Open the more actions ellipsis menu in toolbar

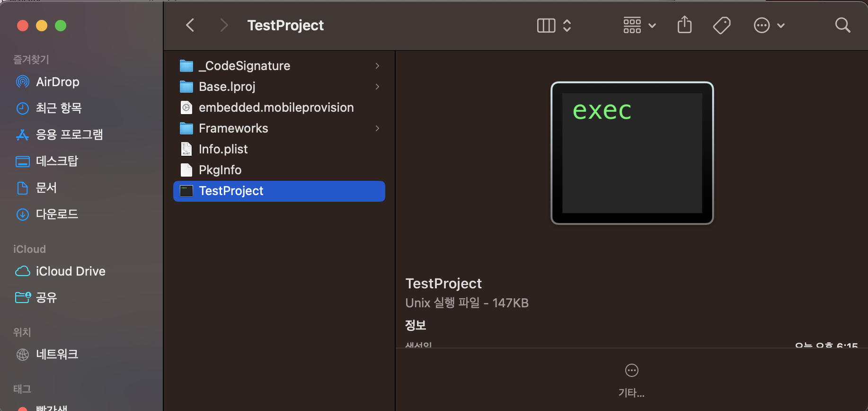pyautogui.click(x=769, y=25)
